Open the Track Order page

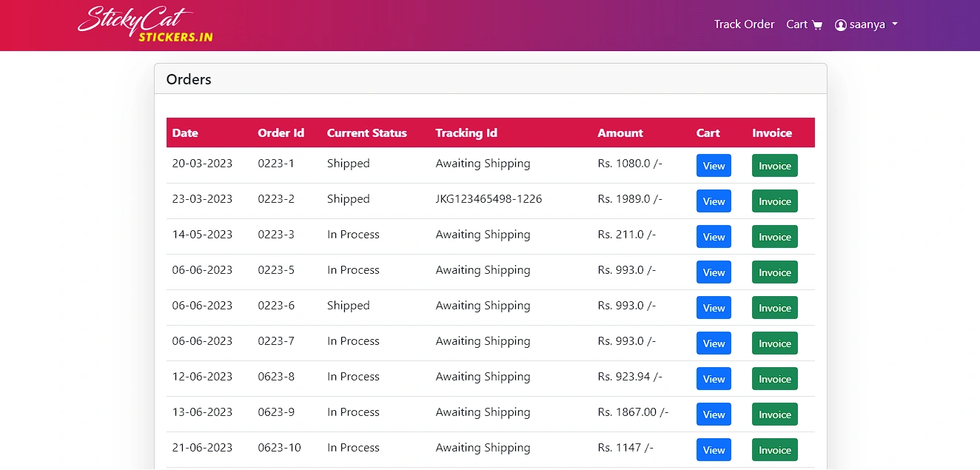[744, 24]
